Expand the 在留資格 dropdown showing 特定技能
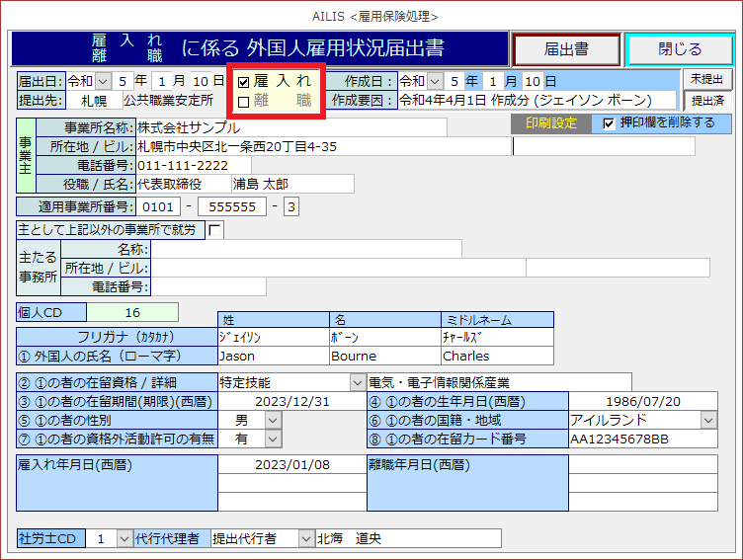The image size is (743, 560). (357, 382)
